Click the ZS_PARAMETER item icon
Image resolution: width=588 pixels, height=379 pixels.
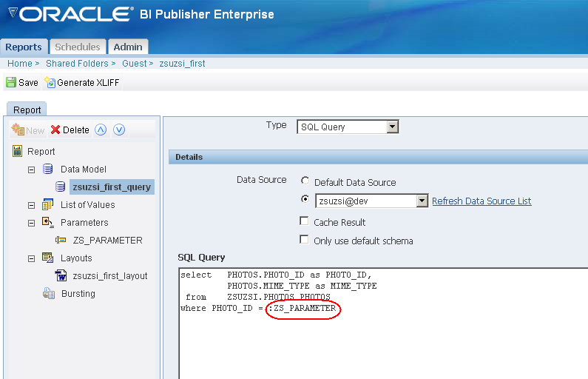(61, 240)
